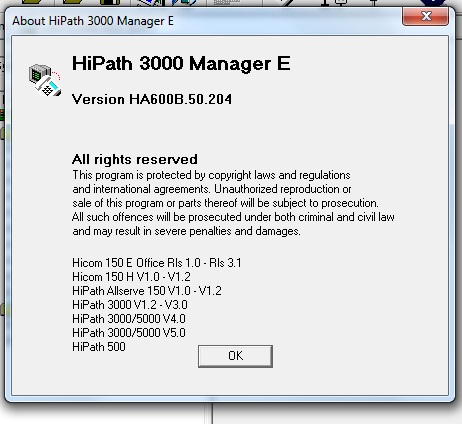Screen dimensions: 462x424
Task: Click the dark blue round toolbar icon
Action: [433, 3]
